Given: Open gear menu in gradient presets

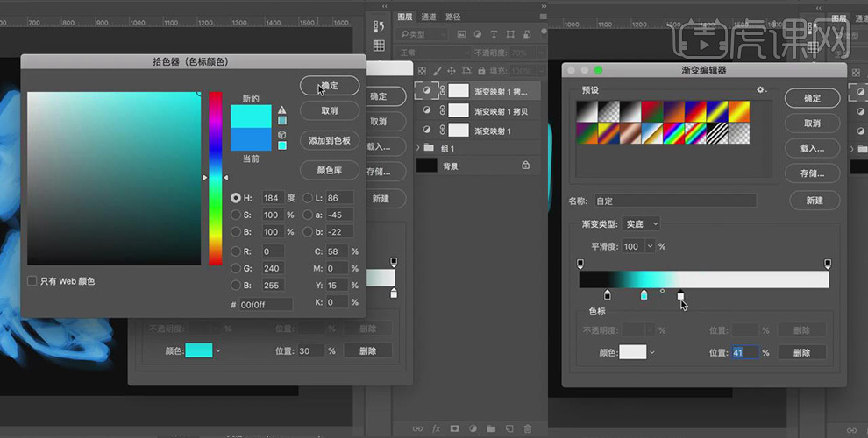Looking at the screenshot, I should [x=762, y=89].
